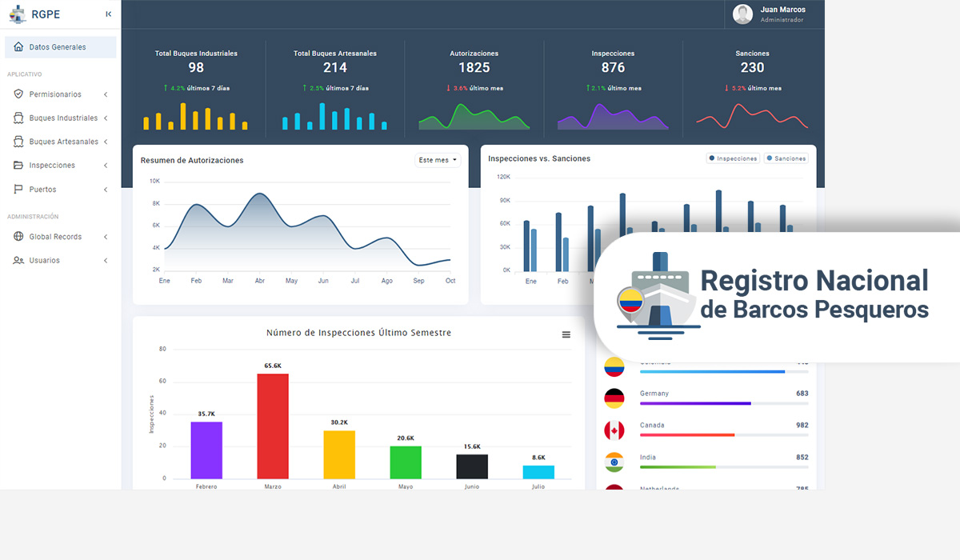This screenshot has height=560, width=960.
Task: Open the Juan Marcos profile menu
Action: [770, 14]
